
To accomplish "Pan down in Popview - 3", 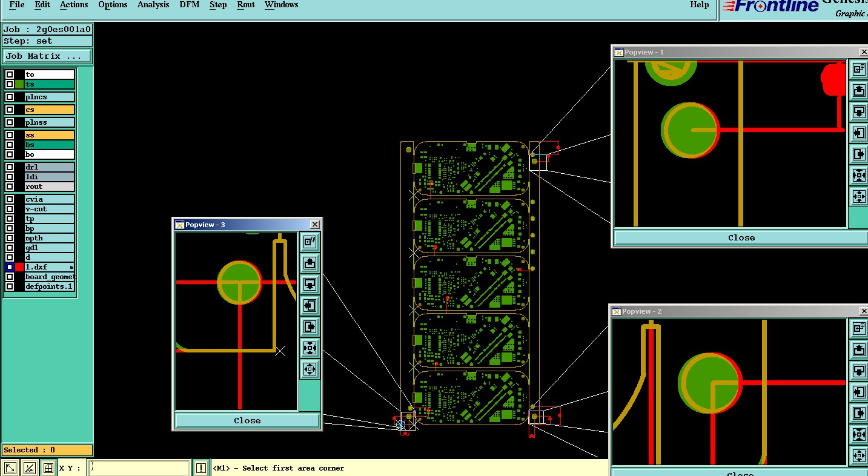I will [310, 285].
